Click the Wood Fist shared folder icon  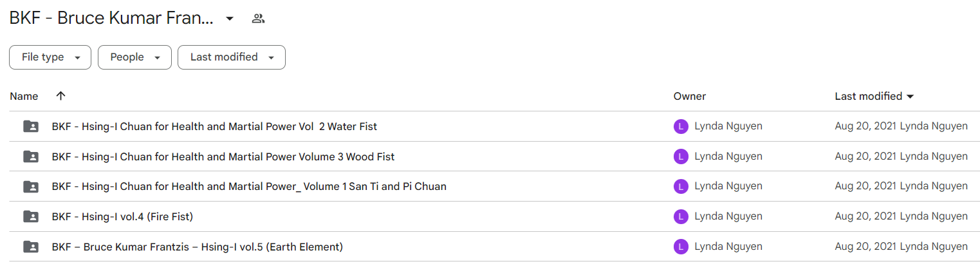31,156
